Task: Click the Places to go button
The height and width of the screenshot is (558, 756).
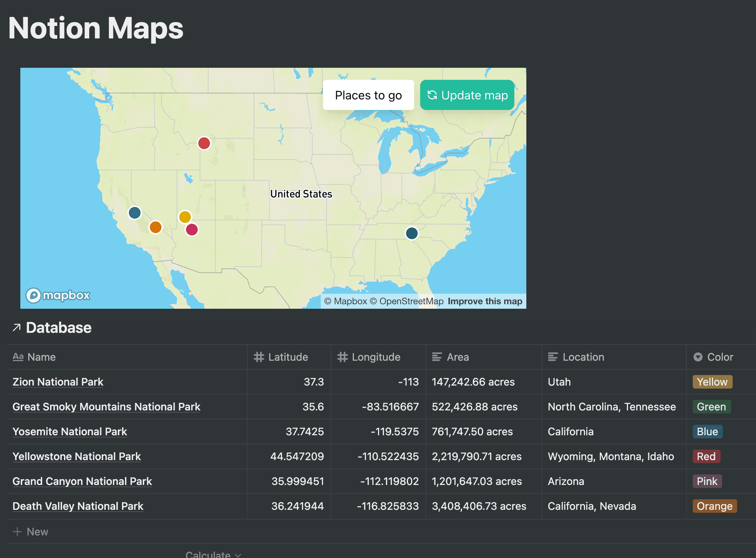Action: 368,95
